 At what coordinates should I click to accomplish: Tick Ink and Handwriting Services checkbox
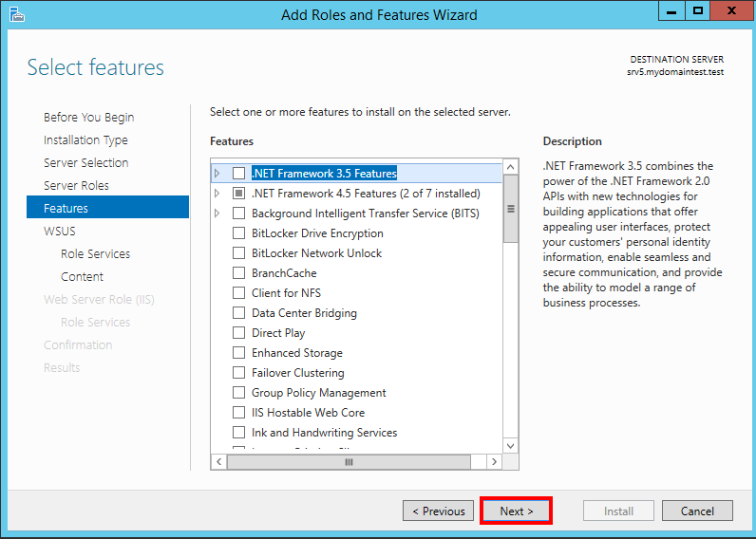238,432
